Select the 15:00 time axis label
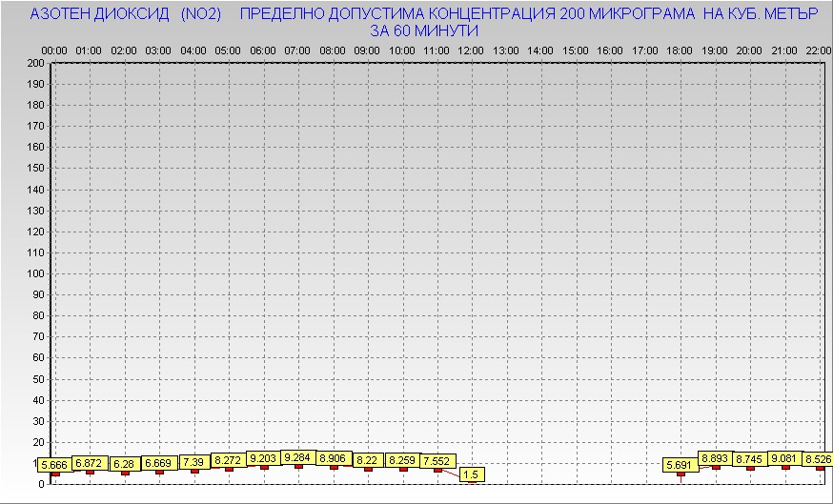Image resolution: width=833 pixels, height=504 pixels. point(576,50)
